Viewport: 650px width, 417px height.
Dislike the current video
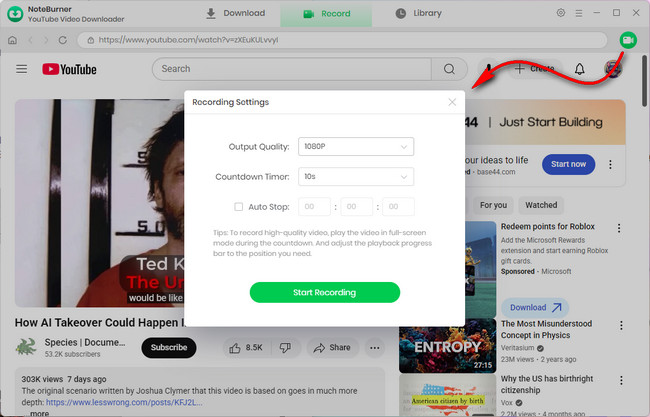286,348
